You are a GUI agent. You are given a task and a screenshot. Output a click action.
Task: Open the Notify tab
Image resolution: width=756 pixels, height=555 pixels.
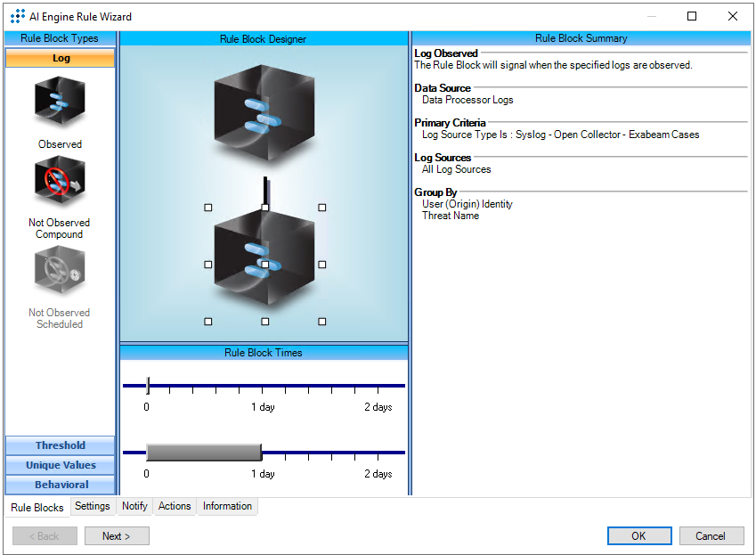click(134, 506)
